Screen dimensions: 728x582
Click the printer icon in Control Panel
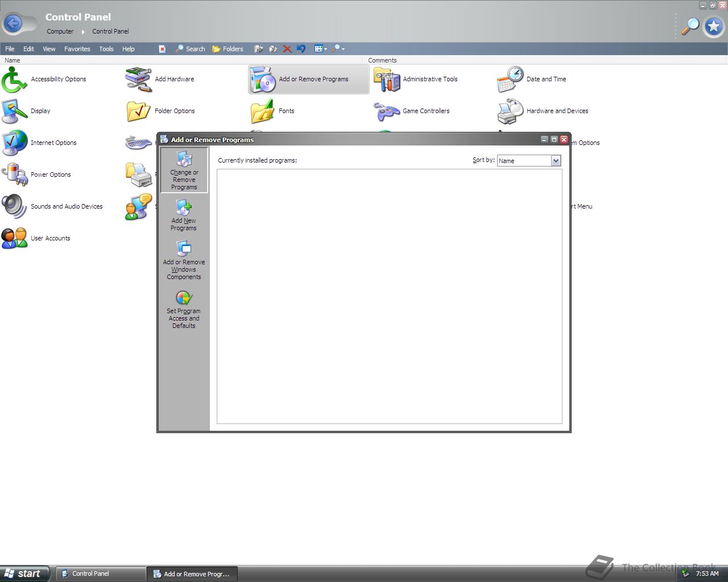tap(138, 175)
